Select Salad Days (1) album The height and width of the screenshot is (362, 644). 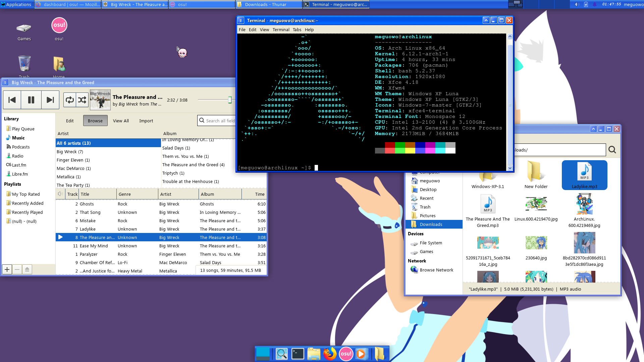198,148
